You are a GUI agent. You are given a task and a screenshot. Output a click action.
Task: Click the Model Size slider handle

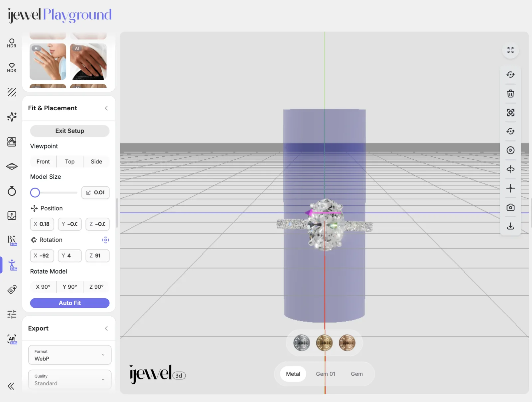point(35,193)
